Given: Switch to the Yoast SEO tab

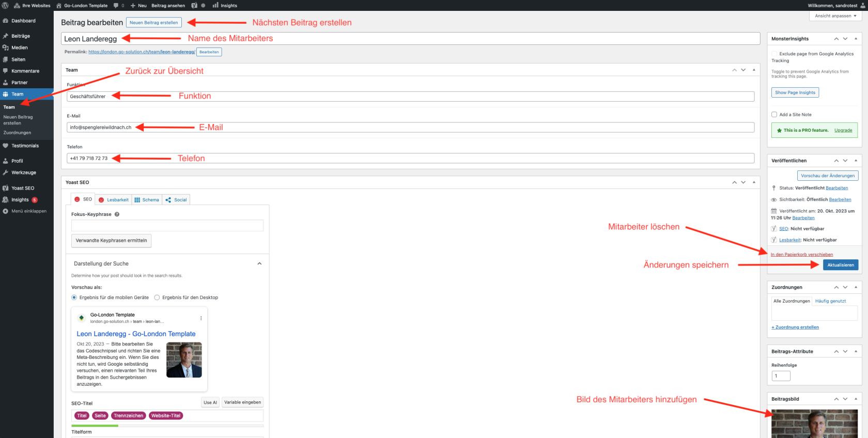Looking at the screenshot, I should 83,199.
